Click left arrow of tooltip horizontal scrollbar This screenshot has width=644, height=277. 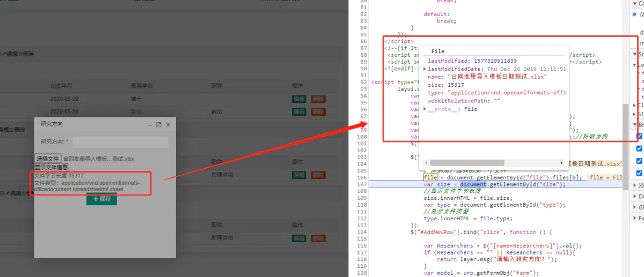tap(425, 163)
